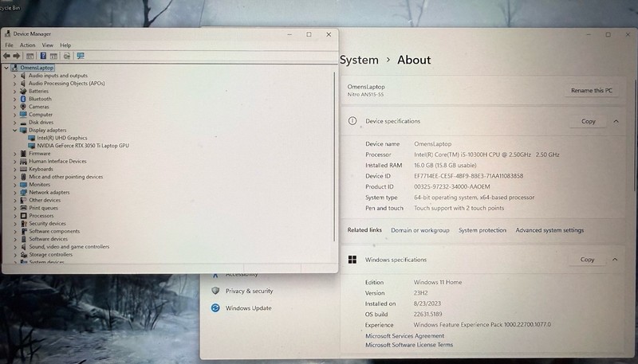638x364 pixels.
Task: Click the Monitors category icon
Action: 23,185
